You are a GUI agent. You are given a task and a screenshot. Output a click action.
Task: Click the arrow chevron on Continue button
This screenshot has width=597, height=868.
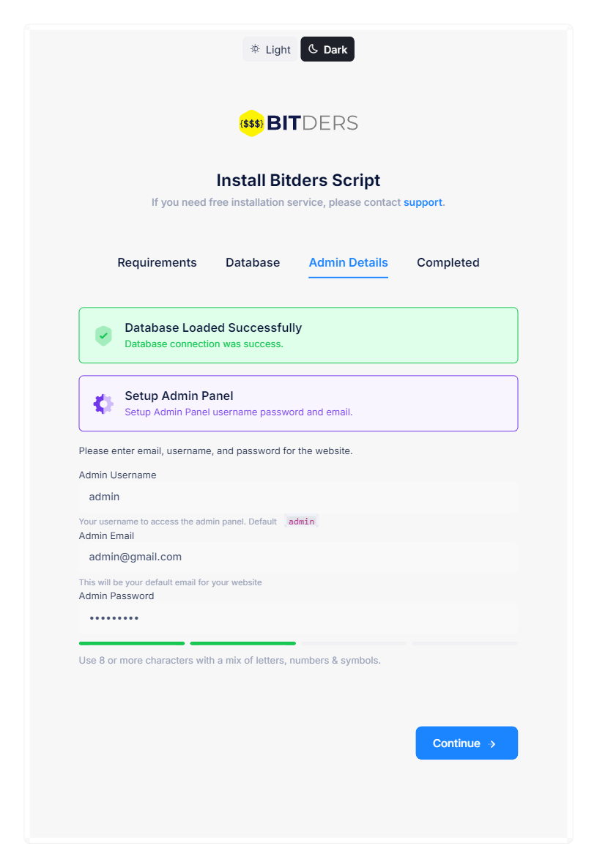click(x=492, y=744)
